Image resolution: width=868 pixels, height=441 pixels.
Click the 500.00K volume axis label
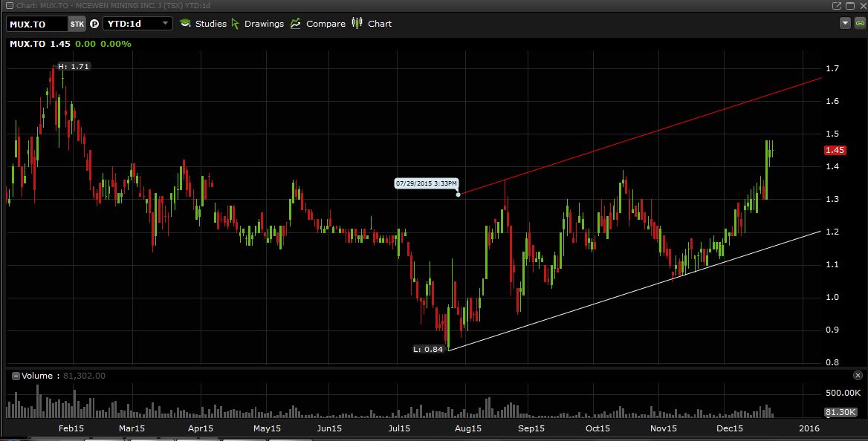coord(843,393)
